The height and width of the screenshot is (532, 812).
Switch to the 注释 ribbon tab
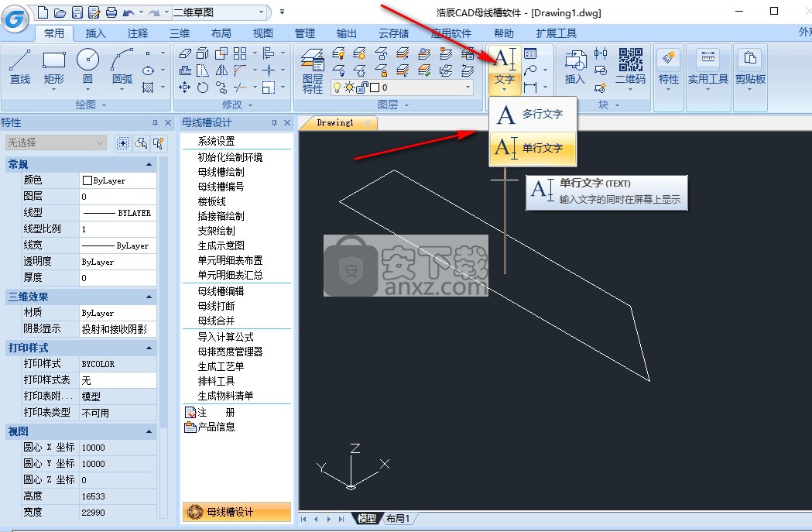(137, 33)
